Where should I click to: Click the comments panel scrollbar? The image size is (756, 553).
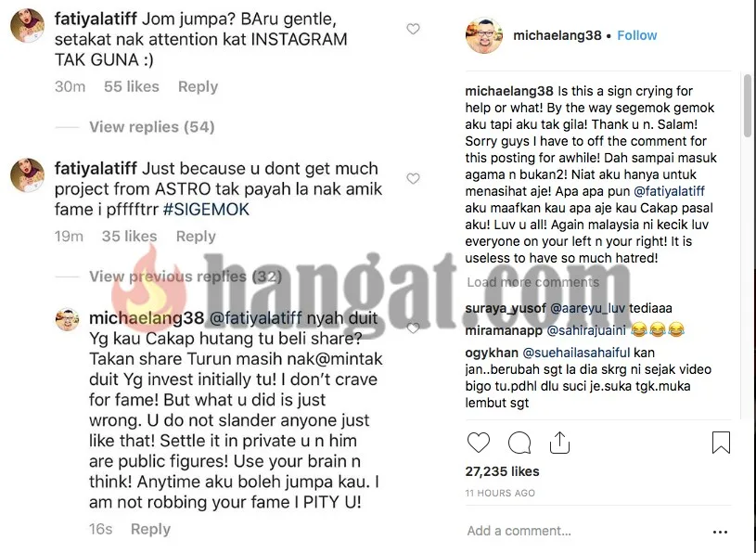click(748, 105)
